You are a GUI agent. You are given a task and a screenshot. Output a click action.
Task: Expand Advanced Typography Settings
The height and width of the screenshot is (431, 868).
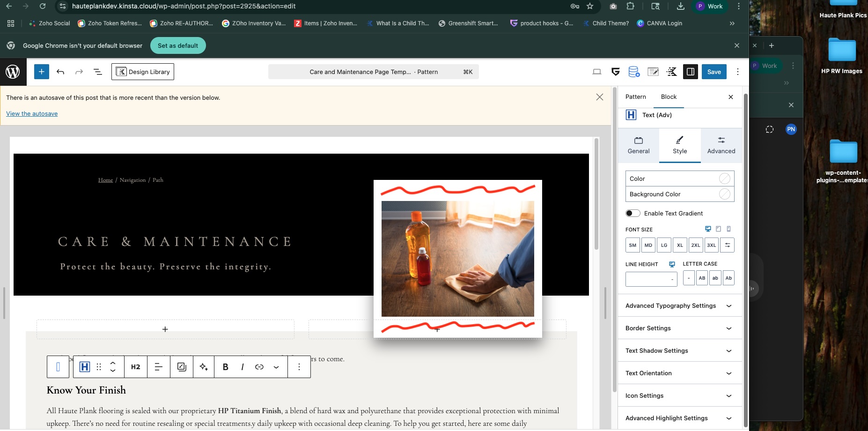[680, 305]
